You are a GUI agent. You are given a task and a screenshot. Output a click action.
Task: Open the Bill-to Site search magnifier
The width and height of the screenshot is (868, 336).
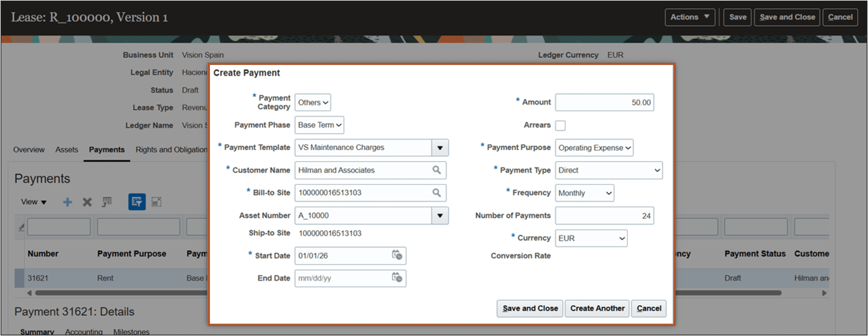437,193
